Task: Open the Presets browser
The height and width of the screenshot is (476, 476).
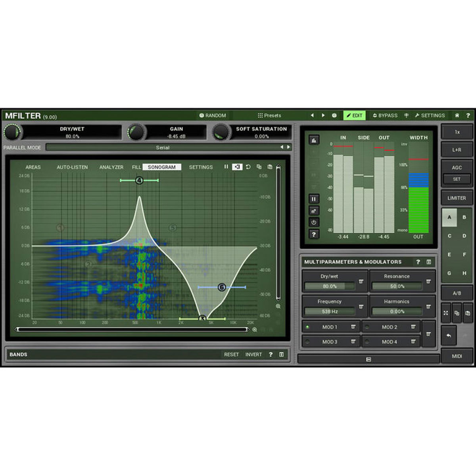Action: (x=269, y=115)
